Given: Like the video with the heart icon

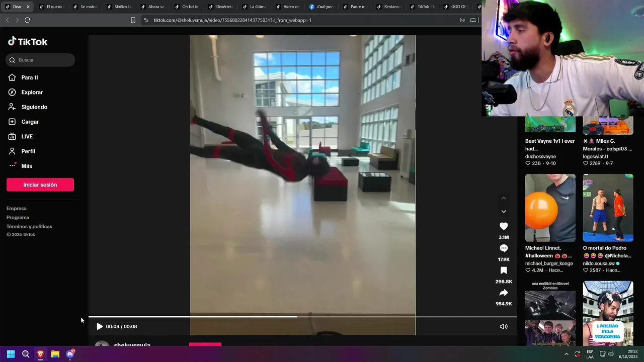Looking at the screenshot, I should pos(504,226).
